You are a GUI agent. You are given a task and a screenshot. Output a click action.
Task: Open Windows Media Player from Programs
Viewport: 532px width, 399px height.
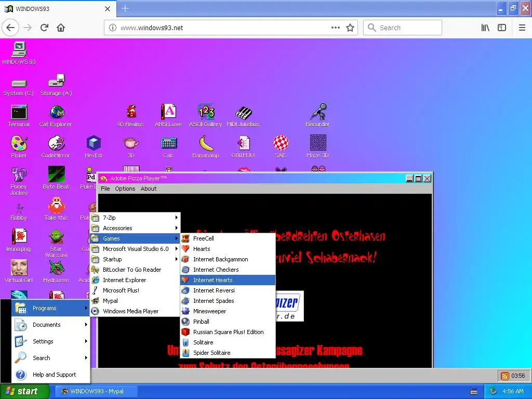[x=135, y=311]
